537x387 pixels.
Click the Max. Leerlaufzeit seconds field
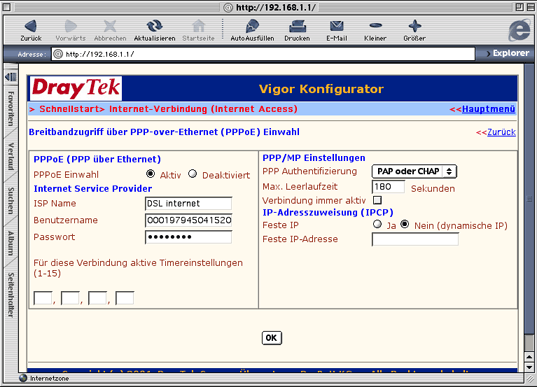pyautogui.click(x=388, y=187)
